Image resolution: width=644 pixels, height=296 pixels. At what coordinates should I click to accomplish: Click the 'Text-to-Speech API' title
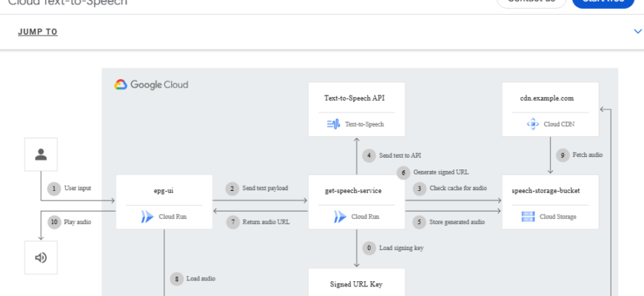355,98
